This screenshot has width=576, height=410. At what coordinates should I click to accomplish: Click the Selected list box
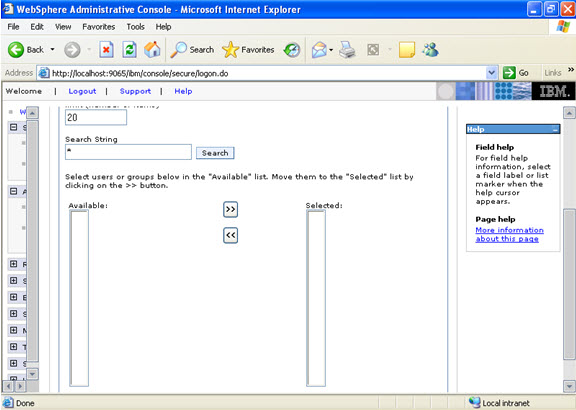[316, 298]
